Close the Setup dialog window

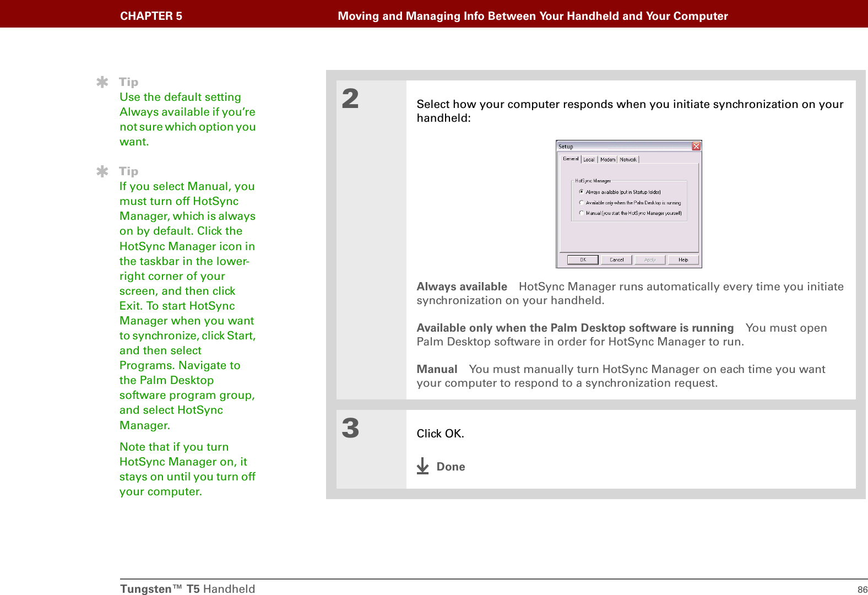point(696,146)
